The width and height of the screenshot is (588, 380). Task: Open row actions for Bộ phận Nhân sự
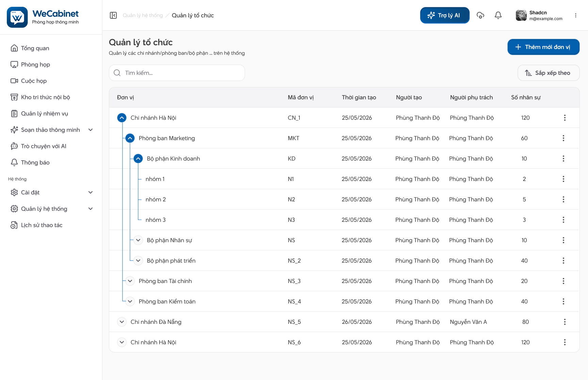[x=563, y=240]
